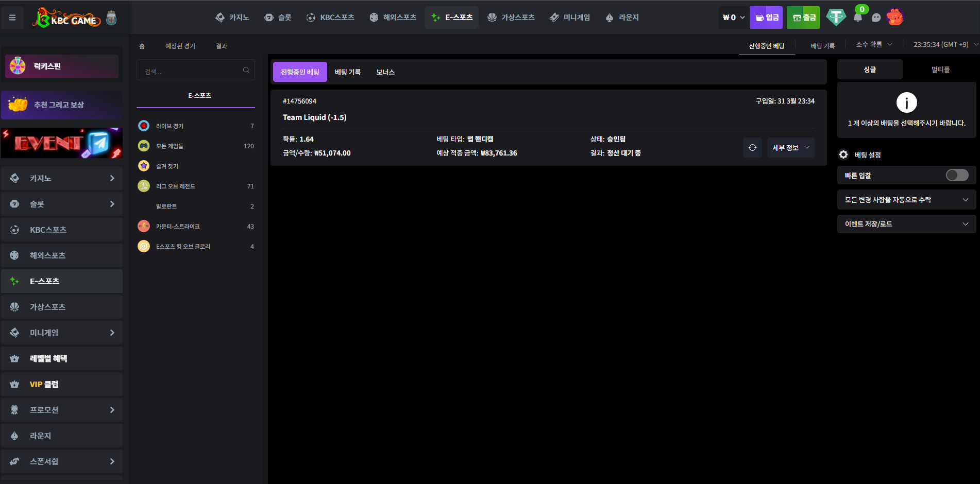
Task: Click the hamburger menu icon
Action: point(12,18)
